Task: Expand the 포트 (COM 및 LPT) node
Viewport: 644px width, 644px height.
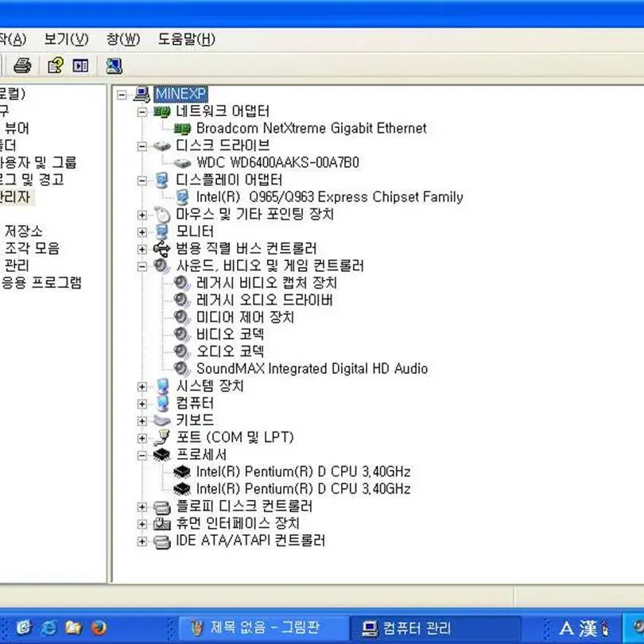Action: [x=142, y=438]
